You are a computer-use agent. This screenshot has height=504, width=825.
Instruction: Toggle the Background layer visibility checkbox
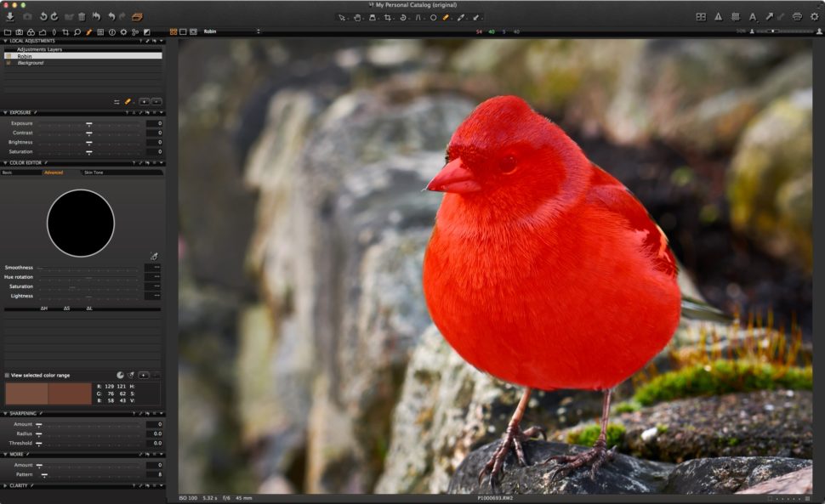(x=8, y=63)
